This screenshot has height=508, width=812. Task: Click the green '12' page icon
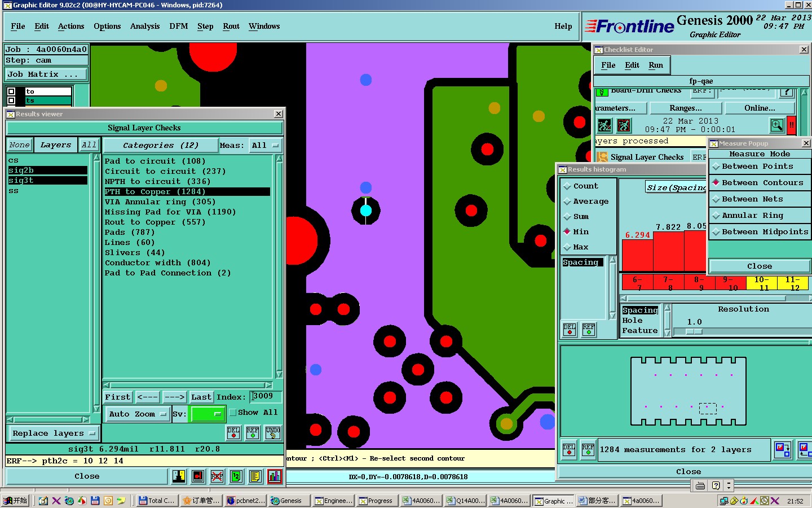coord(236,476)
